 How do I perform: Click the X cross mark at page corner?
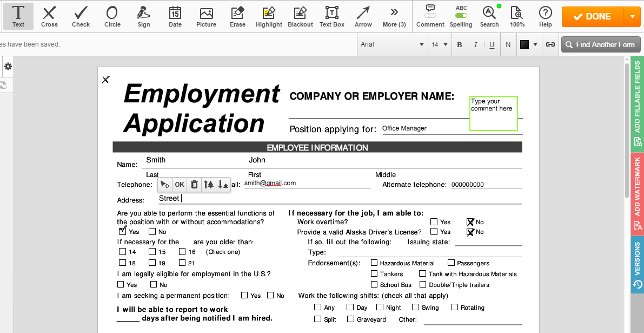pyautogui.click(x=106, y=80)
